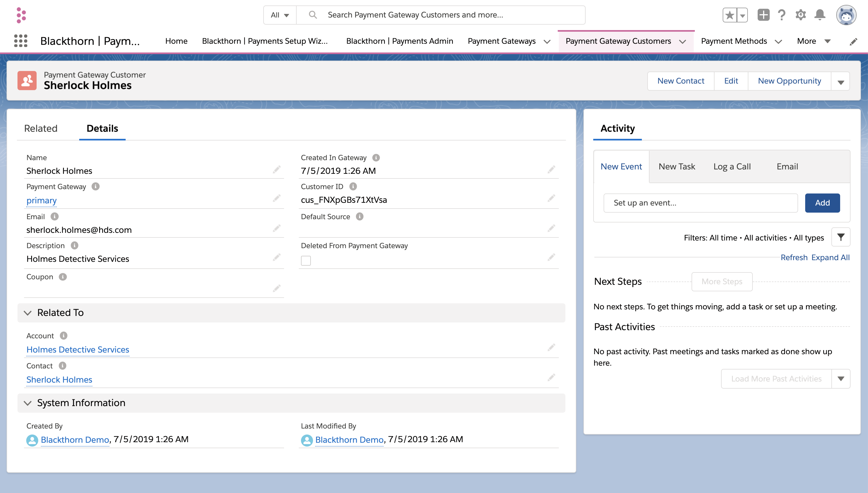The height and width of the screenshot is (493, 868).
Task: Show info tooltip for Customer ID
Action: pos(353,187)
